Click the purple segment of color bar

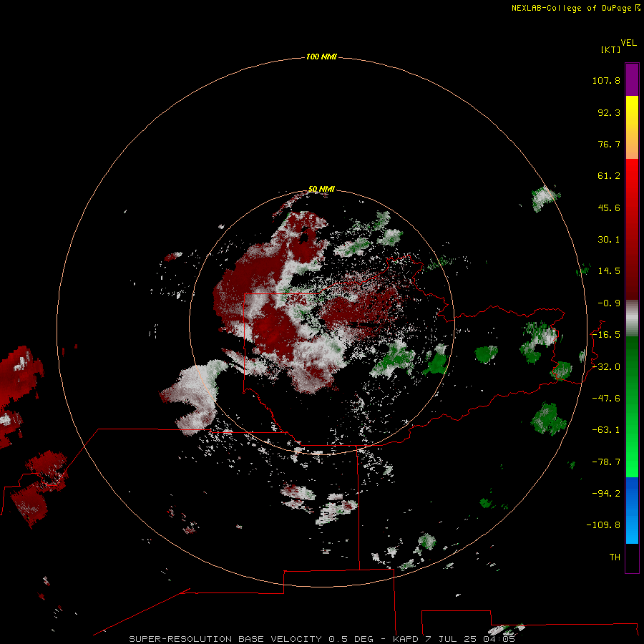coord(632,79)
